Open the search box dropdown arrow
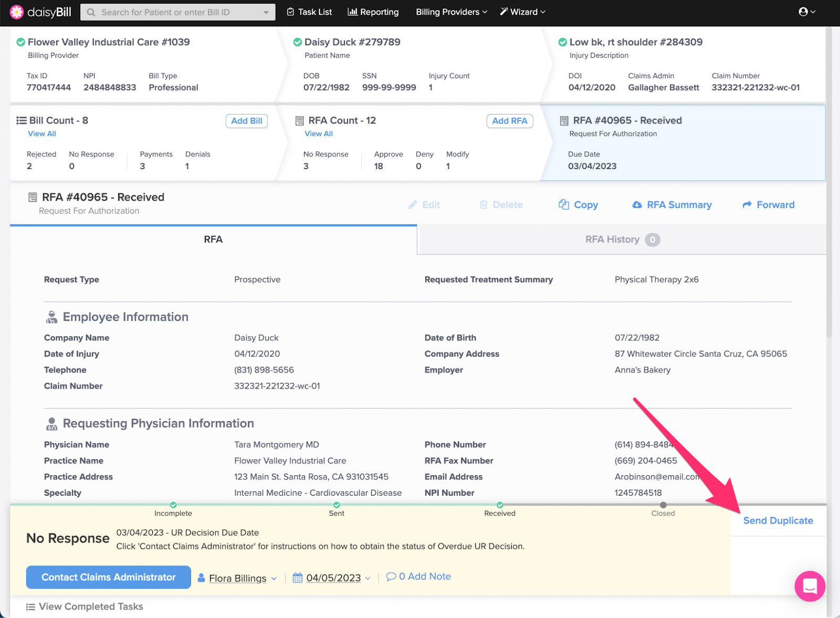Viewport: 840px width, 618px height. point(266,12)
